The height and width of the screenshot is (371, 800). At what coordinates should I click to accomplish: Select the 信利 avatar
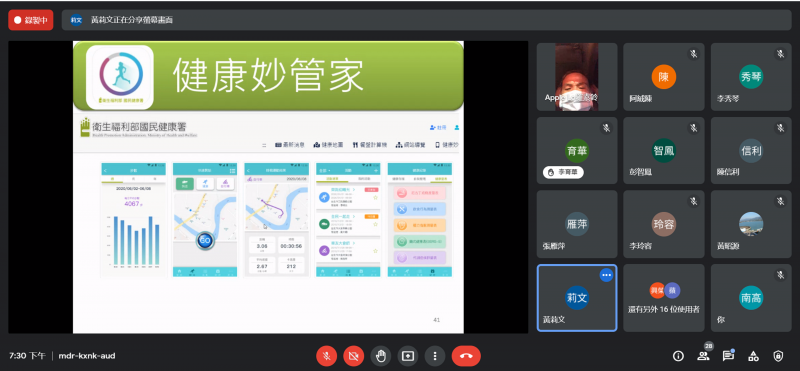pos(751,151)
